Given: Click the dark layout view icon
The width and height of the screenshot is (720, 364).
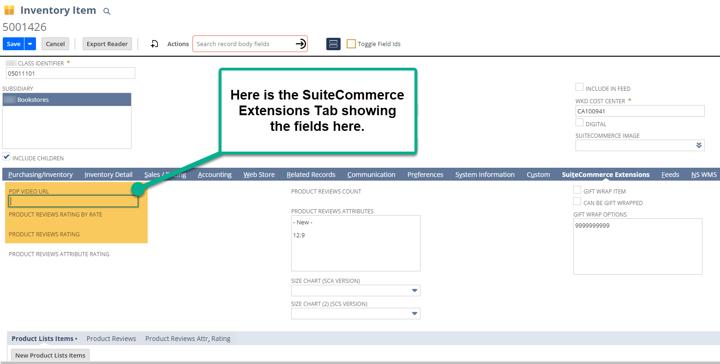Looking at the screenshot, I should (333, 44).
